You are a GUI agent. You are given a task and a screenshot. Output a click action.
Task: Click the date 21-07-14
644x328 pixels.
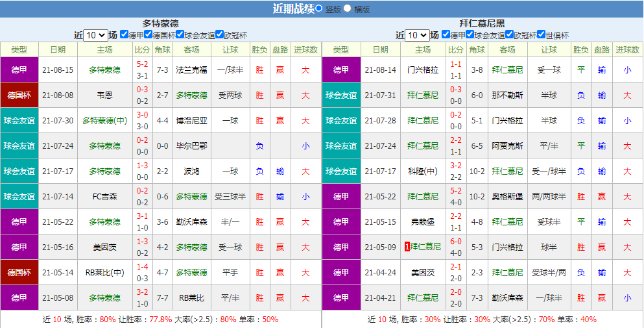pyautogui.click(x=58, y=196)
